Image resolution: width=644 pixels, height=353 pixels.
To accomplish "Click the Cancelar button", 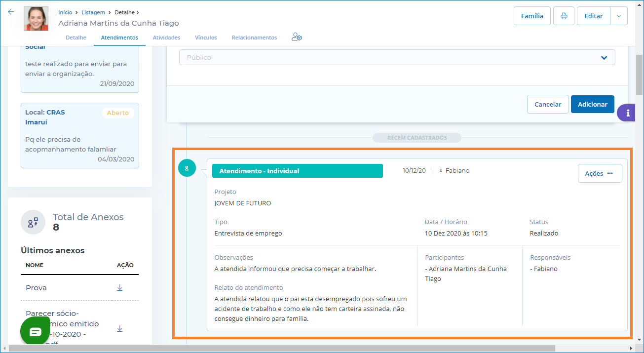I will 548,104.
